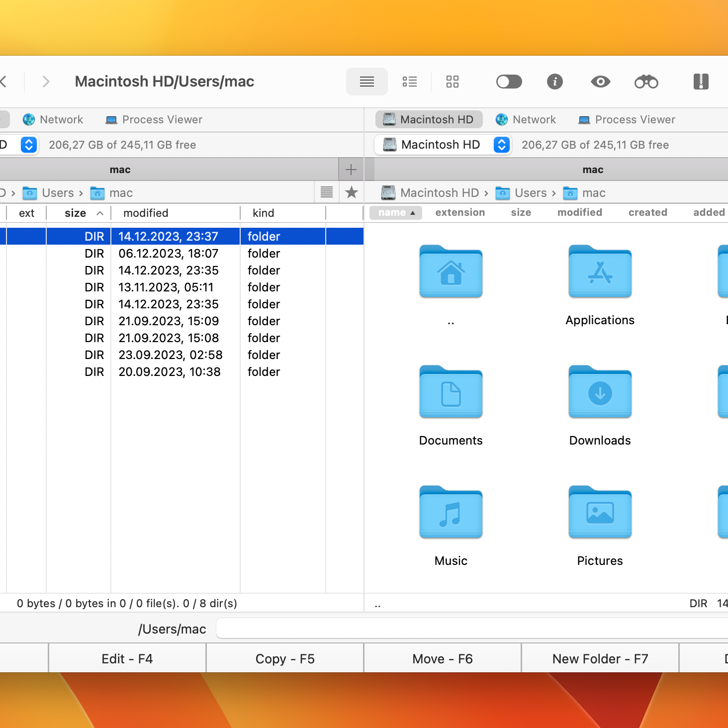Select the left panel mac tab
This screenshot has width=728, height=728.
coord(170,170)
